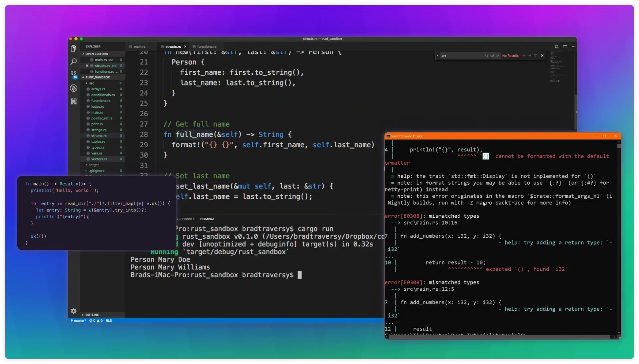Open vectors.rs in the file tree
This screenshot has height=364, width=639.
[x=99, y=159]
